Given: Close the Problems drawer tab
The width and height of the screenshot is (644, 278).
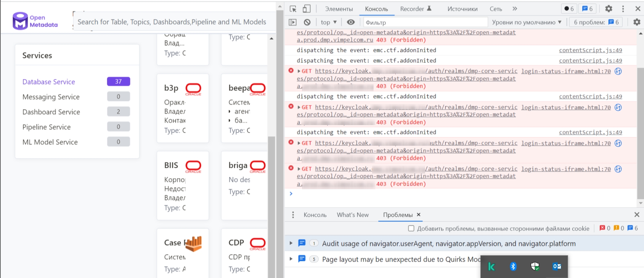Looking at the screenshot, I should pos(419,215).
